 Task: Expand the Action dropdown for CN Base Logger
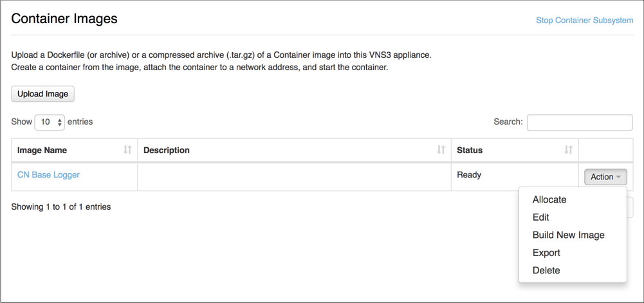click(x=605, y=177)
